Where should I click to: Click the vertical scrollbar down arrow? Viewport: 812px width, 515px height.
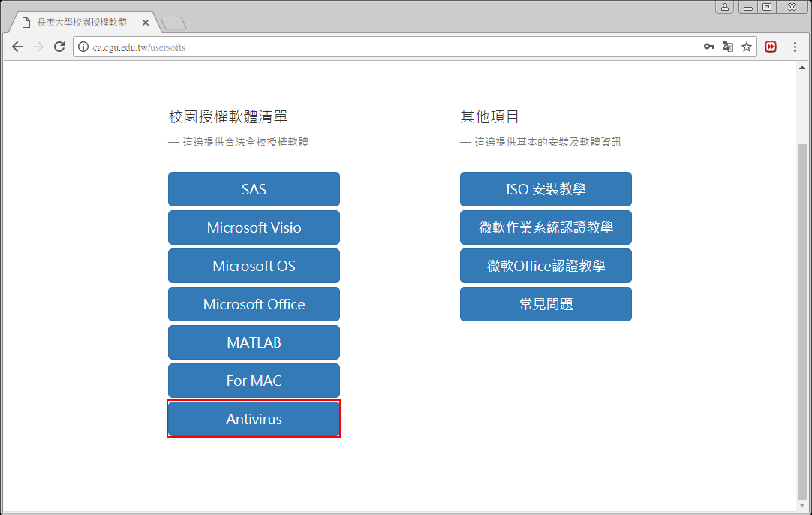[x=802, y=505]
